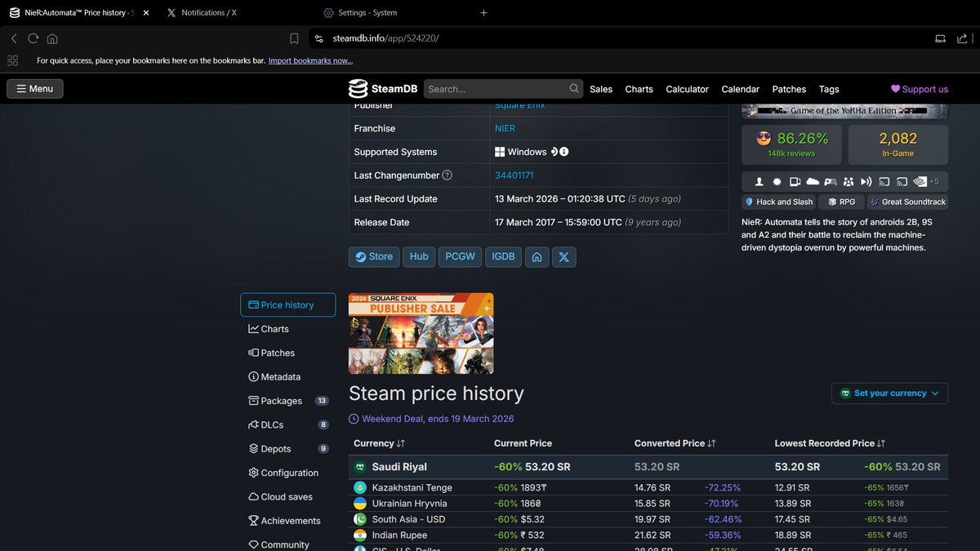980x551 pixels.
Task: Open changenumber 34401171 link
Action: pos(514,176)
